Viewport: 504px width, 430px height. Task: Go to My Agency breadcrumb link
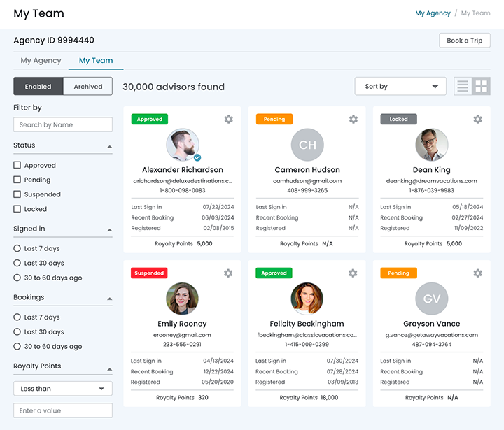click(433, 13)
